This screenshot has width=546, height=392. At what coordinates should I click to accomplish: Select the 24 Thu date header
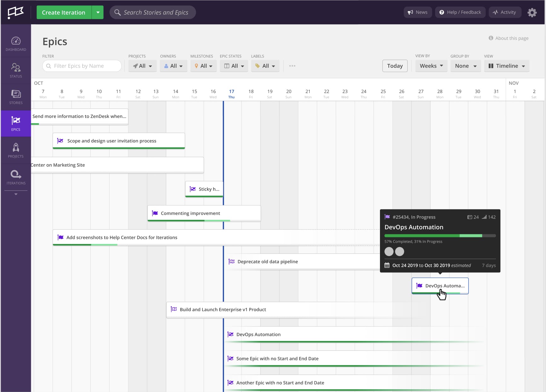coord(364,94)
